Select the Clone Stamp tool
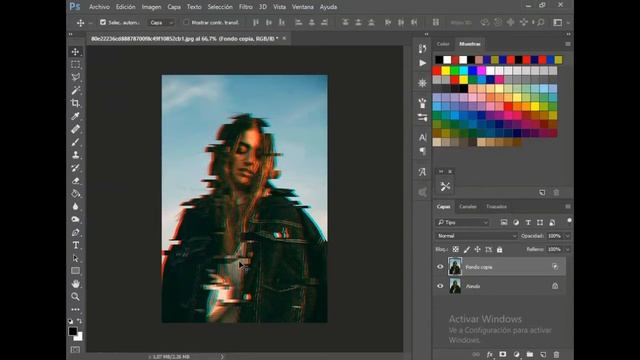The height and width of the screenshot is (360, 640). (76, 155)
